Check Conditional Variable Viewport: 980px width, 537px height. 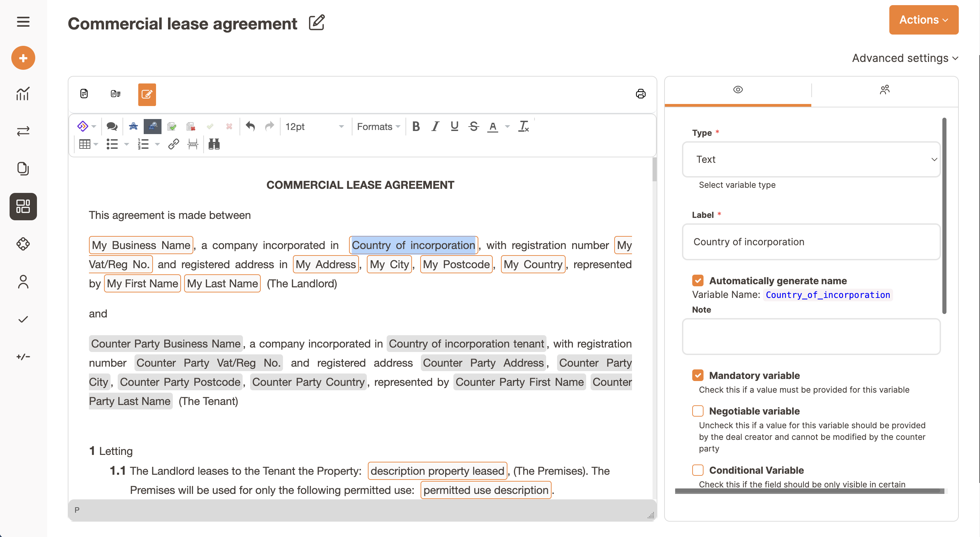click(x=698, y=470)
